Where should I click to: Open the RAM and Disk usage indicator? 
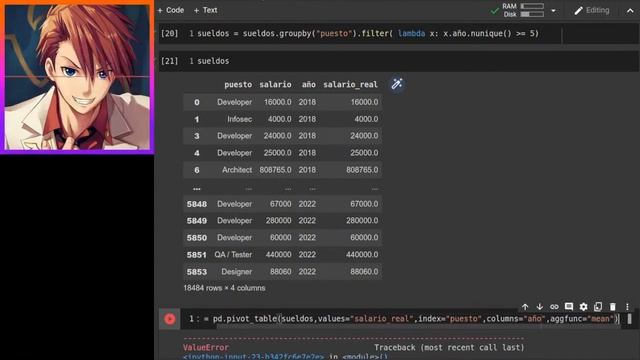point(523,10)
